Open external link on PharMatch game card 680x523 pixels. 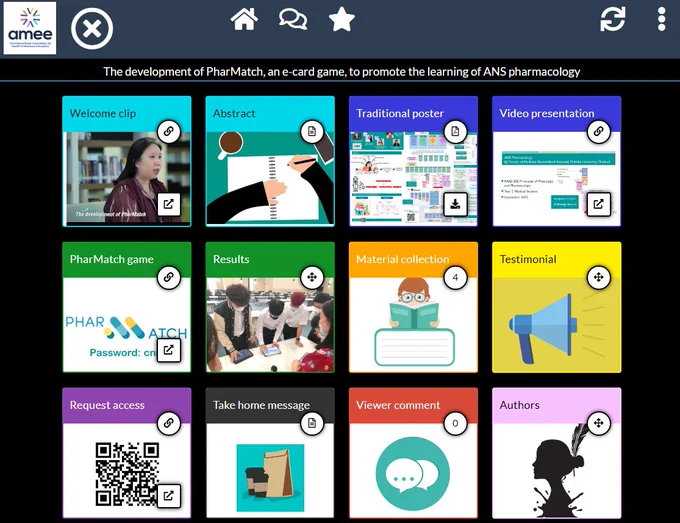(169, 350)
